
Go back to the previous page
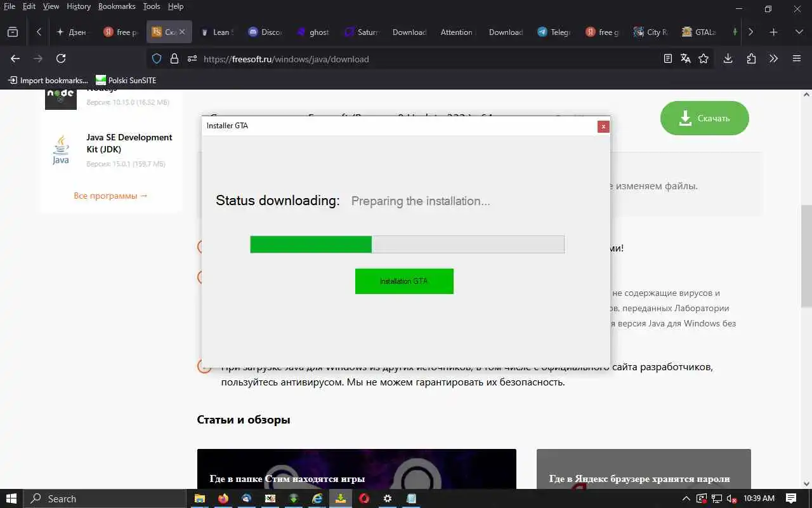coord(15,58)
